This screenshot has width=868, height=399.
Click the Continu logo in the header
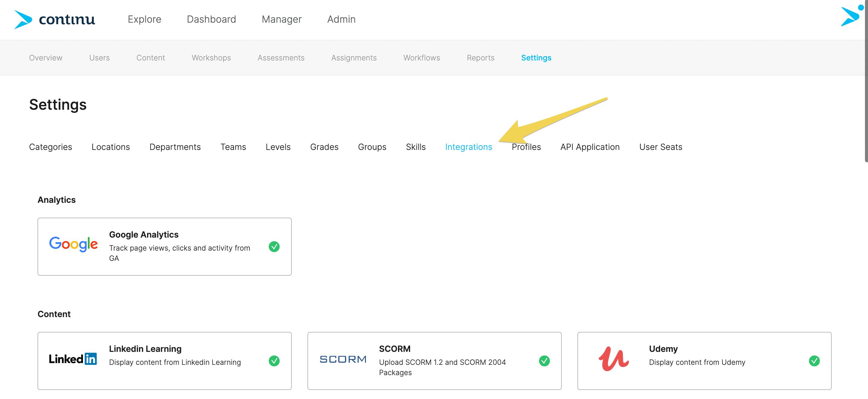(x=54, y=20)
